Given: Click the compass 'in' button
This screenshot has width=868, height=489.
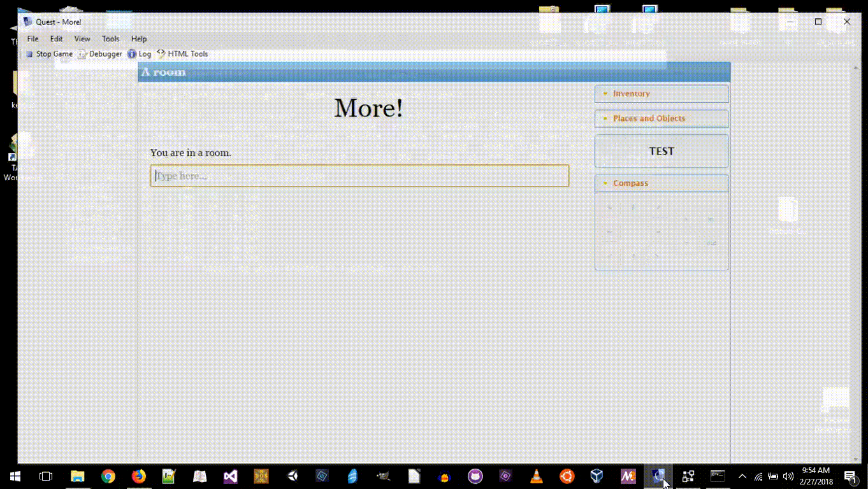Looking at the screenshot, I should 711,220.
